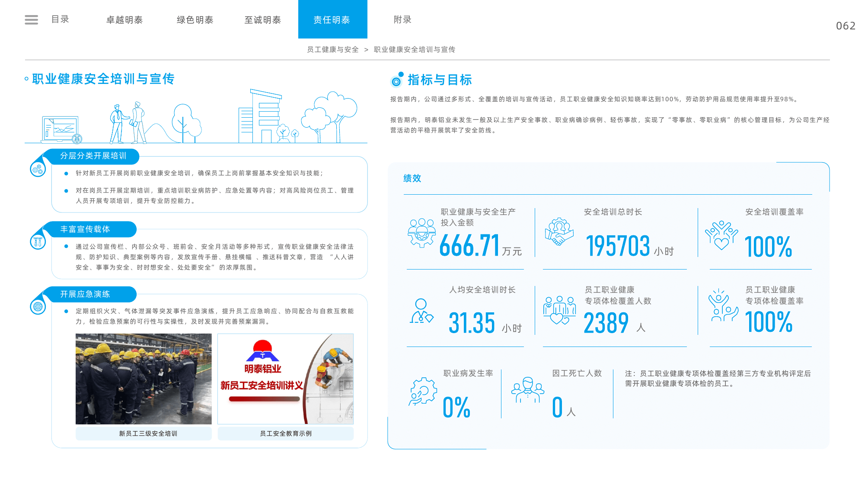Go to the 附录 tab
The height and width of the screenshot is (488, 868).
[402, 19]
